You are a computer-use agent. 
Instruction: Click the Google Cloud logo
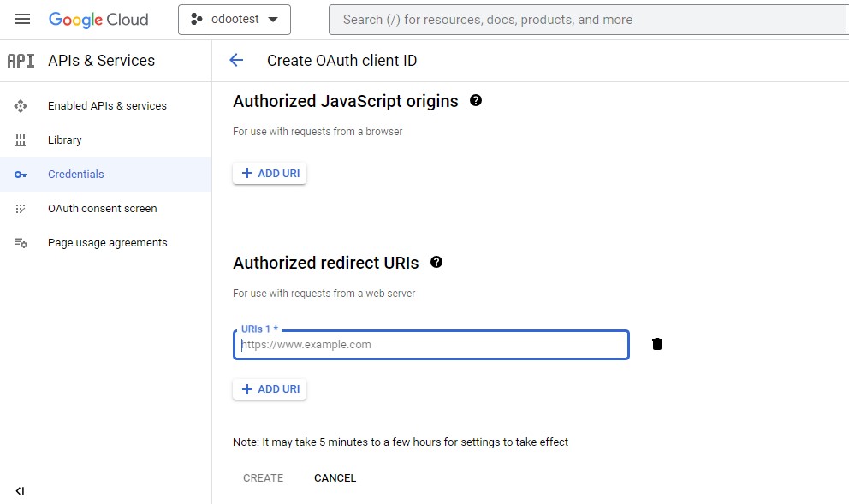click(98, 20)
